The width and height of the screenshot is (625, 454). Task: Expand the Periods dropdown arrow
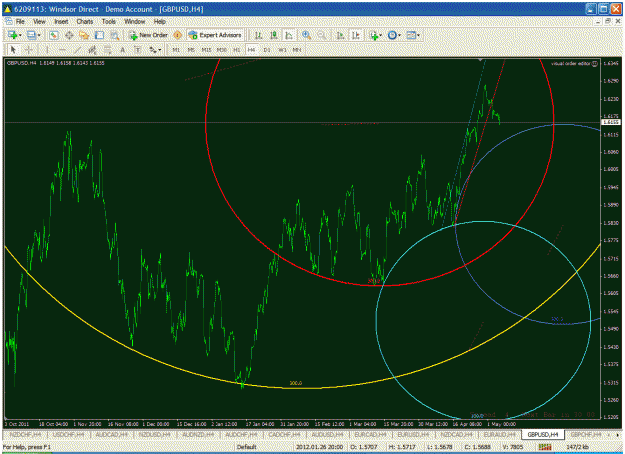pos(399,35)
